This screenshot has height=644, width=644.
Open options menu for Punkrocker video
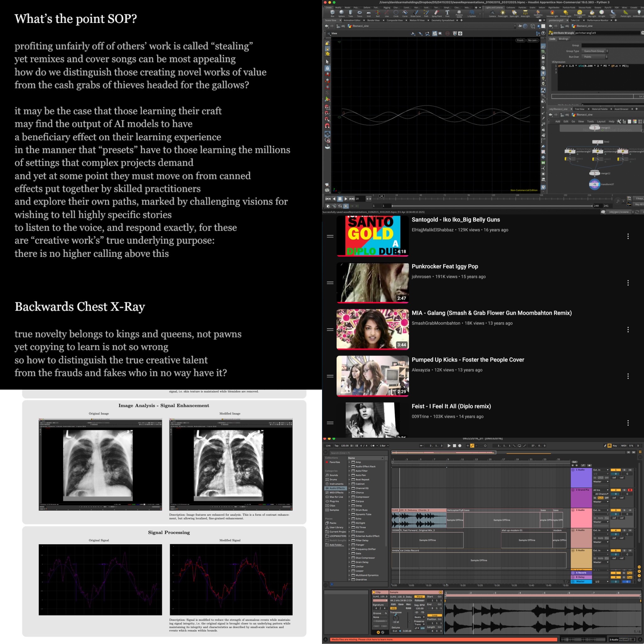click(628, 283)
